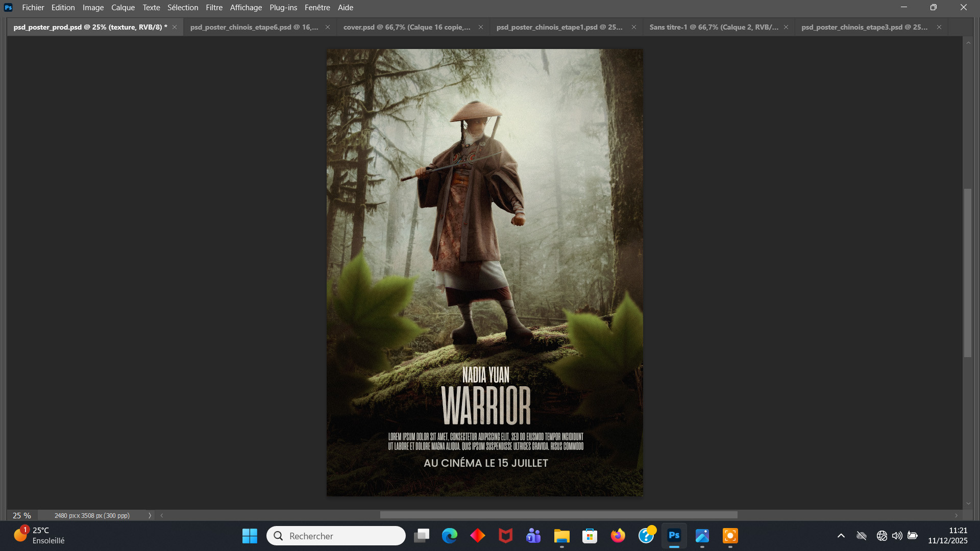Expand the document info arrow in status bar
Viewport: 980px width, 551px height.
pos(150,515)
